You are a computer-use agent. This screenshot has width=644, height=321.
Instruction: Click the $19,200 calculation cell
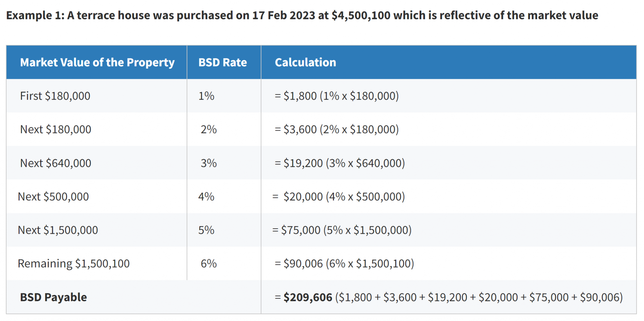pyautogui.click(x=340, y=163)
